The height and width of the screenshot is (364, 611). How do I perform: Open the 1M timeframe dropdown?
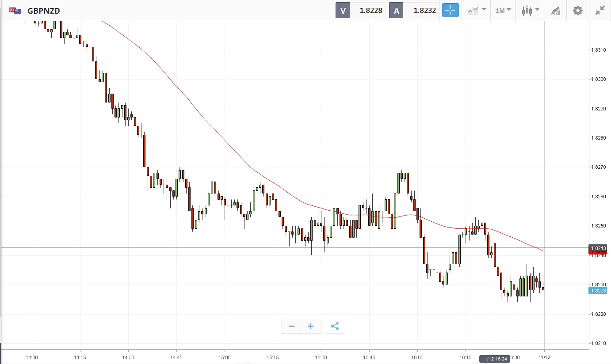(x=503, y=11)
